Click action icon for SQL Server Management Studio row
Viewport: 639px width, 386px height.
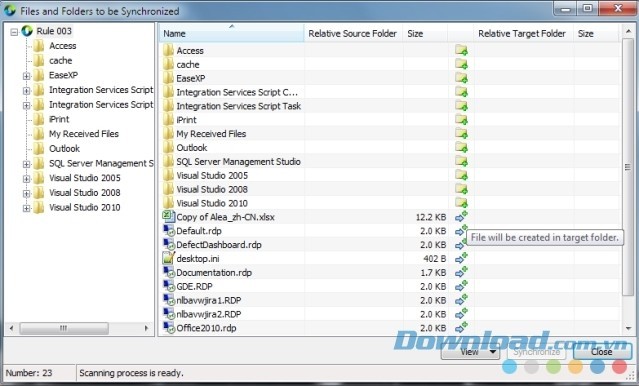(461, 161)
